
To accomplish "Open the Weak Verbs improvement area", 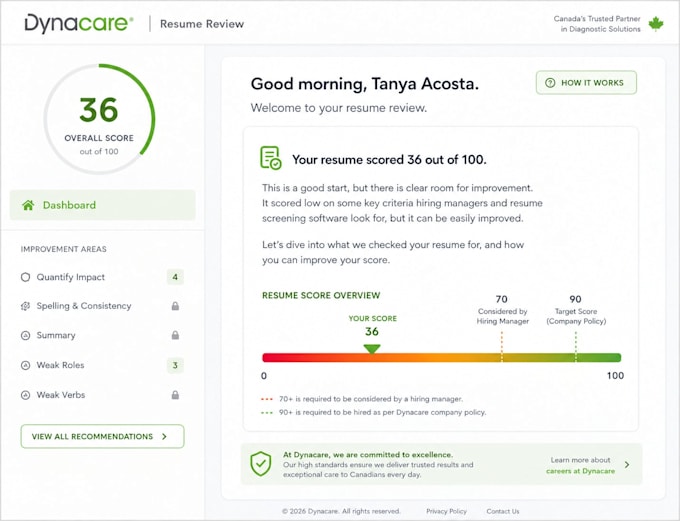I will [102, 395].
